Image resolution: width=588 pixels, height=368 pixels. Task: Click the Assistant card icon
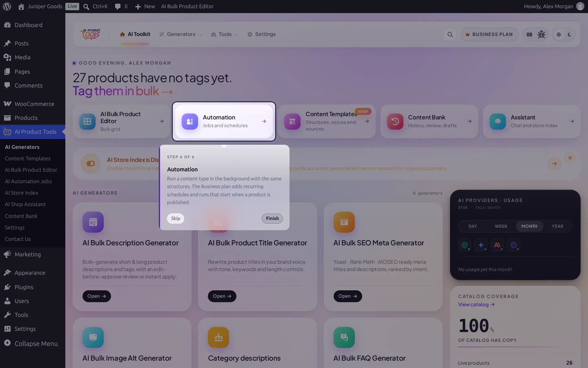(x=498, y=121)
